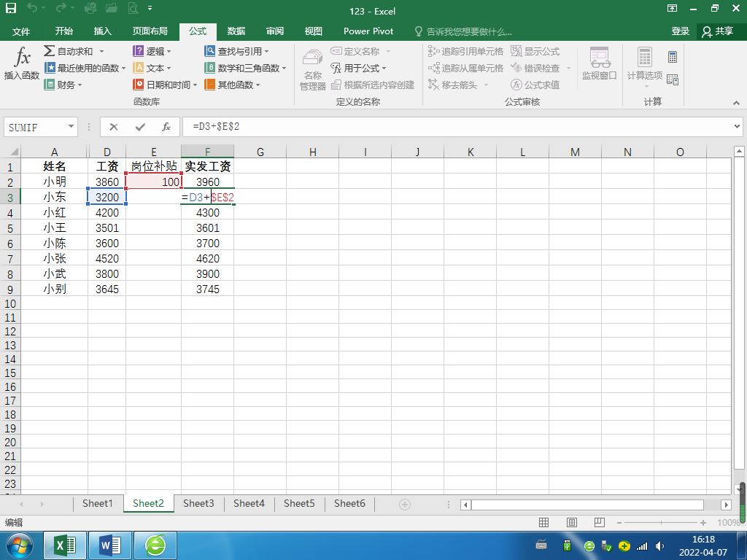Toggle Show Formulas
The height and width of the screenshot is (560, 747).
pyautogui.click(x=535, y=51)
